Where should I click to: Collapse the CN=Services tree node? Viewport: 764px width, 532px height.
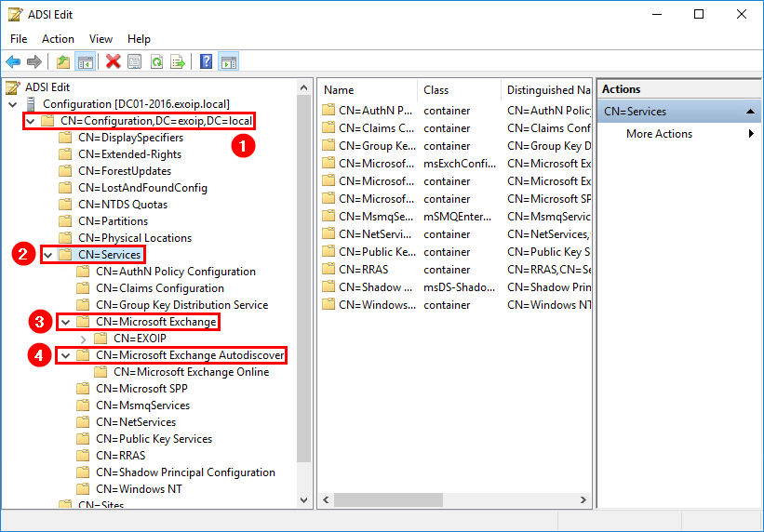[48, 255]
